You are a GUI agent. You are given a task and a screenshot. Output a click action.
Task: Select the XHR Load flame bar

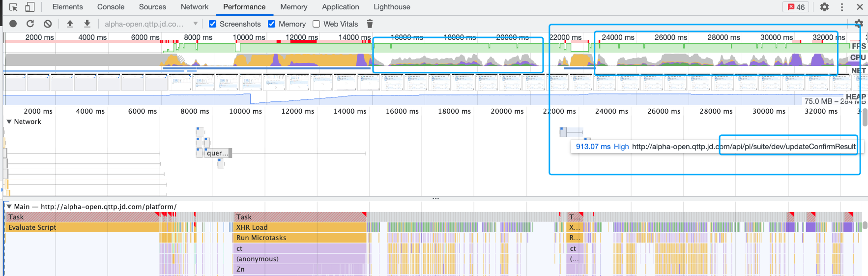coord(300,227)
